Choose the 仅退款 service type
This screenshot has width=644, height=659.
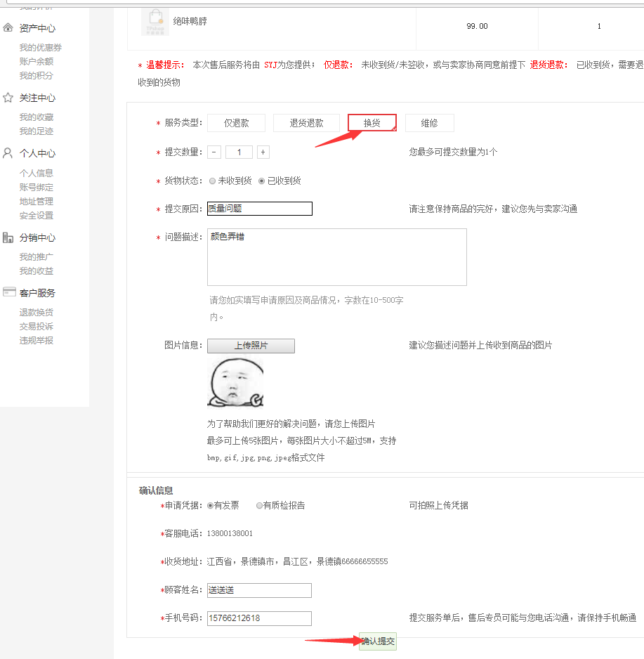click(236, 123)
